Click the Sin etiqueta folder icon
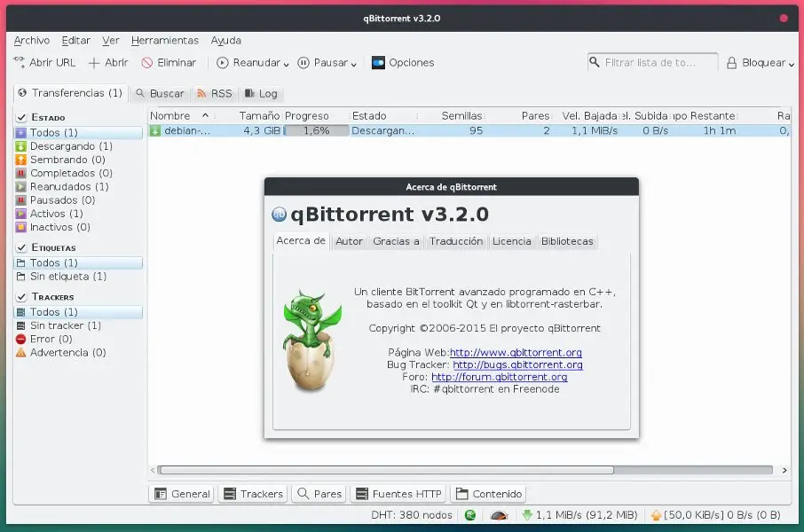Screen dimensions: 804x532 (20, 277)
